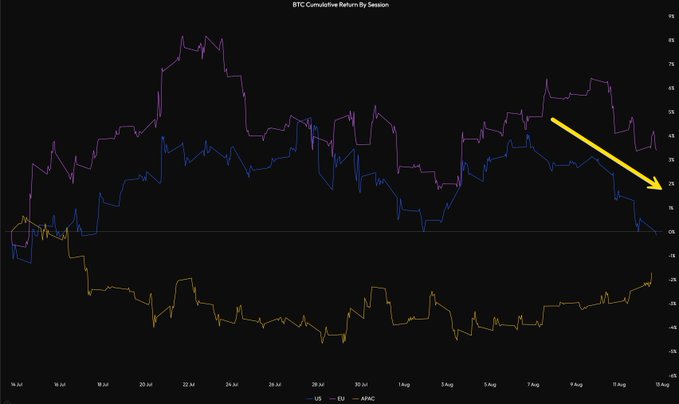This screenshot has width=679, height=404.
Task: Click the 13 Aug date label
Action: 663,384
